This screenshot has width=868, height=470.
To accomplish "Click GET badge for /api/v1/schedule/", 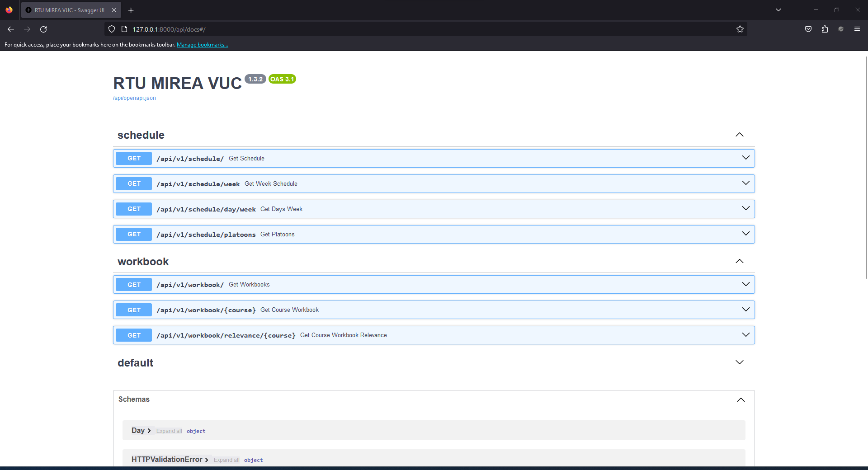I will tap(134, 159).
